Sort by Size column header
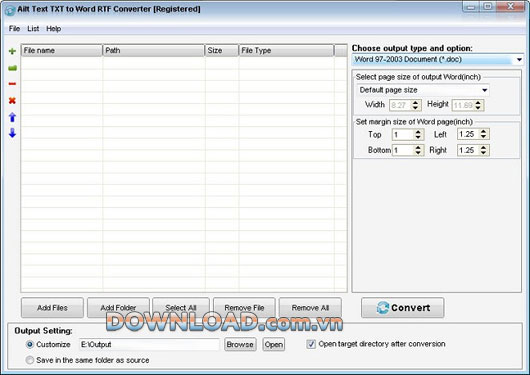This screenshot has width=530, height=375. (x=222, y=50)
